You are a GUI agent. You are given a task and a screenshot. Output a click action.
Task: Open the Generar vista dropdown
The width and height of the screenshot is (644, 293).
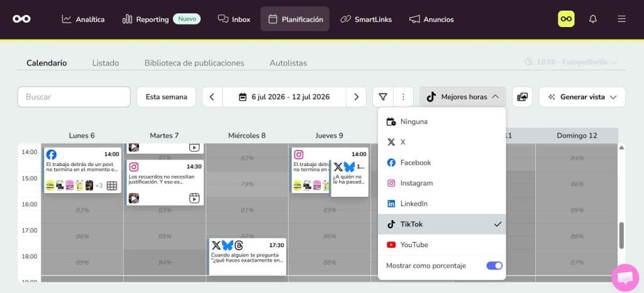pos(582,97)
